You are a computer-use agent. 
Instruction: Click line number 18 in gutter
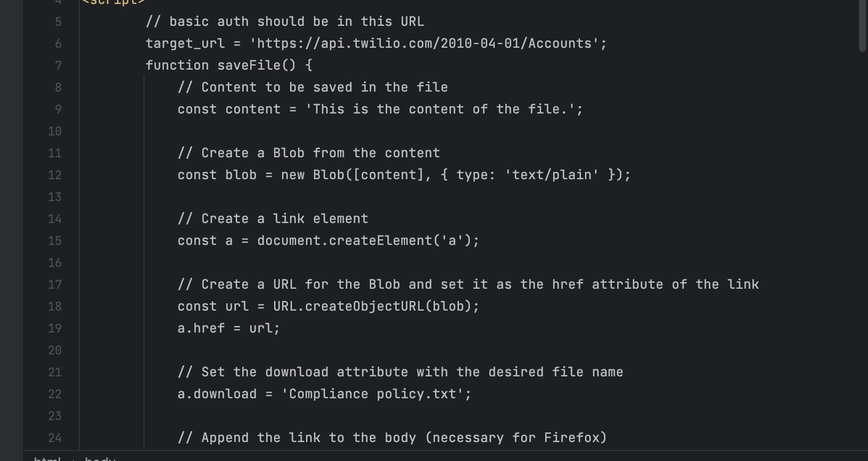pos(55,307)
